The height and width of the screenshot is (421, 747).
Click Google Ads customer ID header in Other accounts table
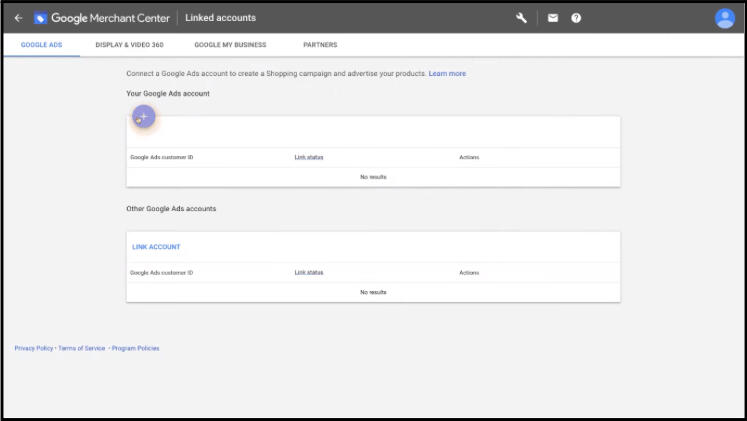(x=161, y=272)
